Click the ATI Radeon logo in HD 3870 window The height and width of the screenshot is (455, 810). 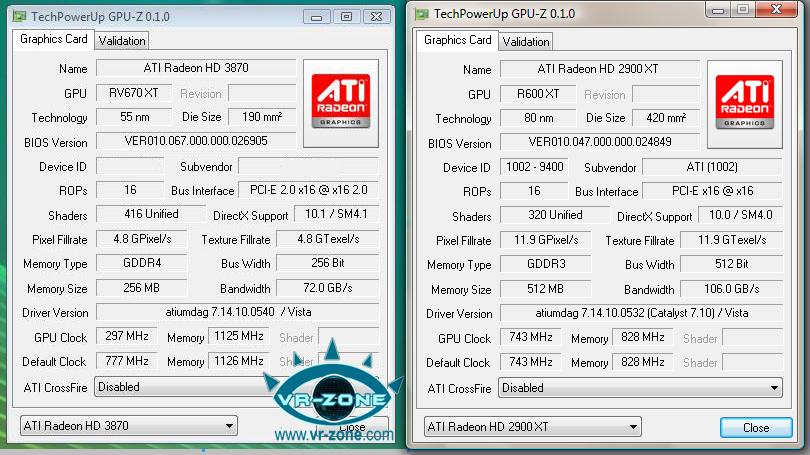(340, 102)
